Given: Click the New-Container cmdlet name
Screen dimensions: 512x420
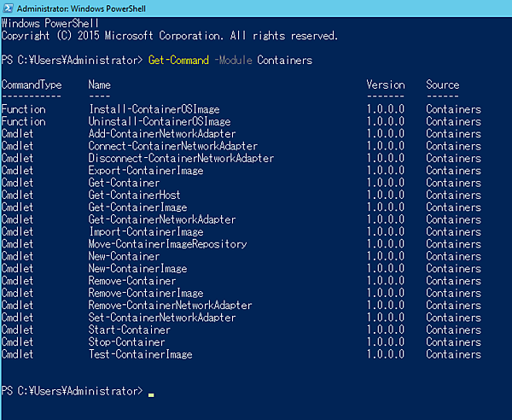Looking at the screenshot, I should [x=124, y=256].
